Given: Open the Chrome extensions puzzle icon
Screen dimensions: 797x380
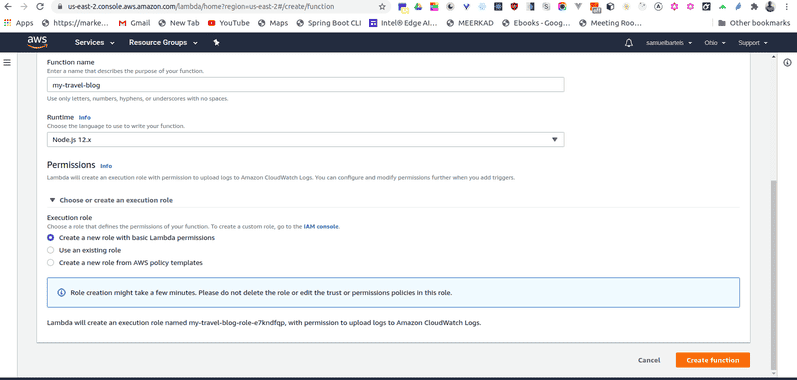Looking at the screenshot, I should (x=754, y=7).
